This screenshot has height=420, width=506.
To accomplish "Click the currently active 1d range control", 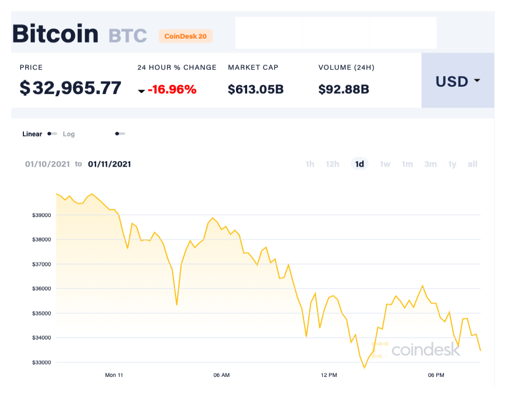I will [360, 164].
